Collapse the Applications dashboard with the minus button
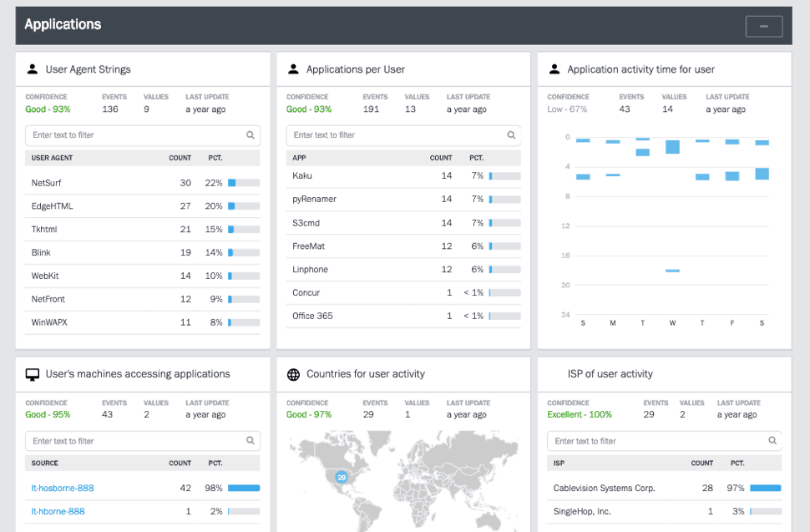 click(764, 25)
